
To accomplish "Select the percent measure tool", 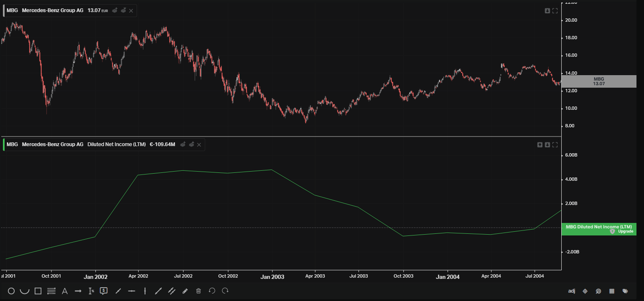I will point(92,291).
